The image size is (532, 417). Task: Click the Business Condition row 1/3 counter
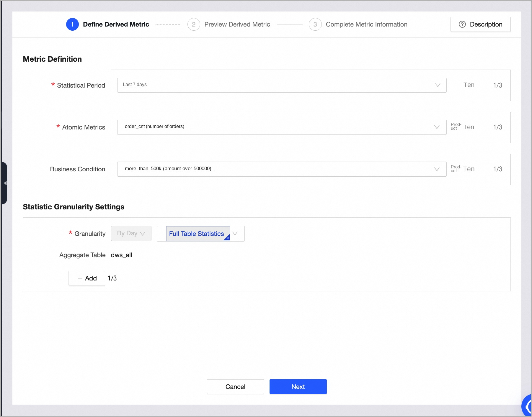[497, 169]
